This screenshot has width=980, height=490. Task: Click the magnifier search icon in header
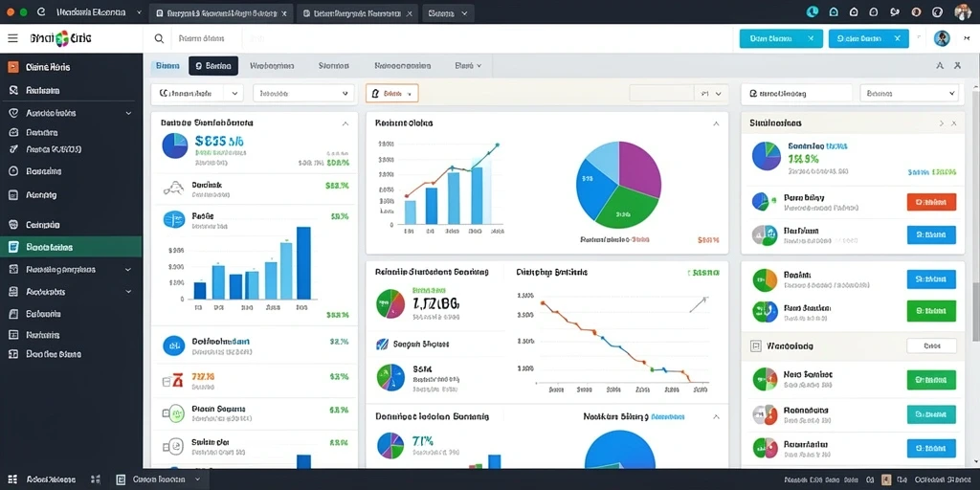159,38
